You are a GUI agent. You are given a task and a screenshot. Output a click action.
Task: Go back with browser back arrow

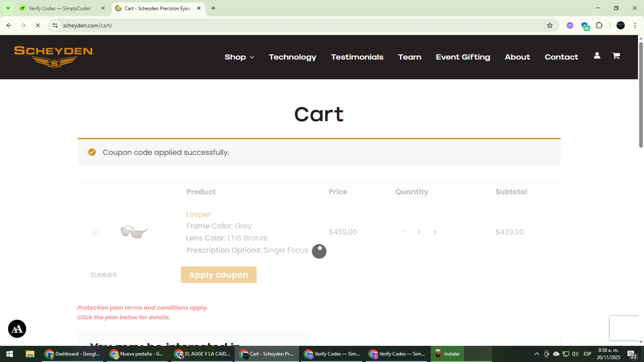click(9, 25)
